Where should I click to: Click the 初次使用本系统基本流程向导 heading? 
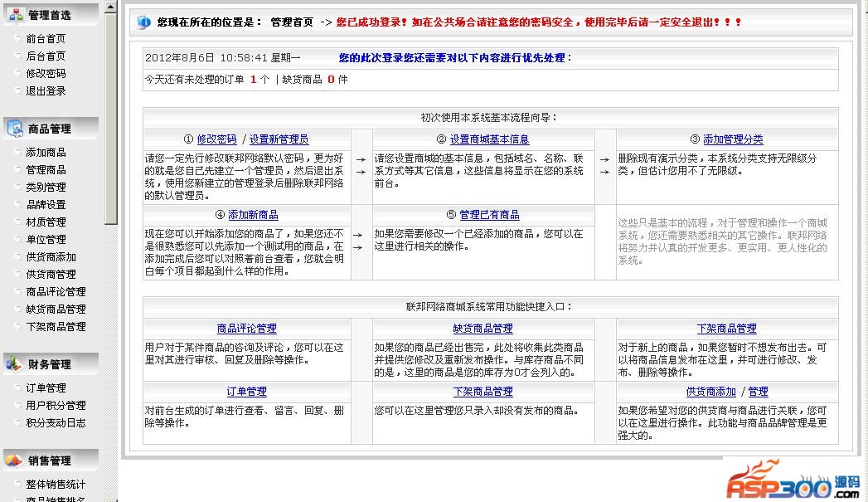[489, 118]
